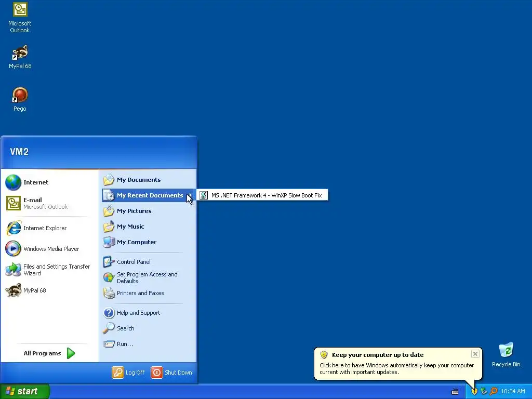Click the My Documents folder icon
Screen dimensions: 532x399
(109, 179)
